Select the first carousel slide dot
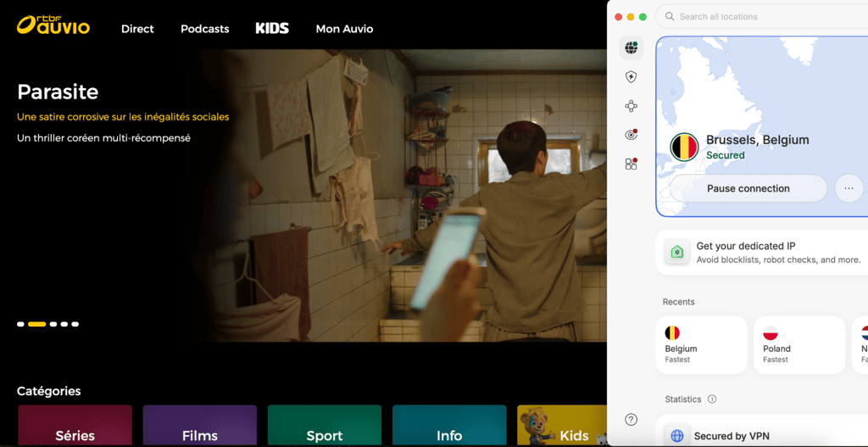This screenshot has width=868, height=447. click(20, 324)
